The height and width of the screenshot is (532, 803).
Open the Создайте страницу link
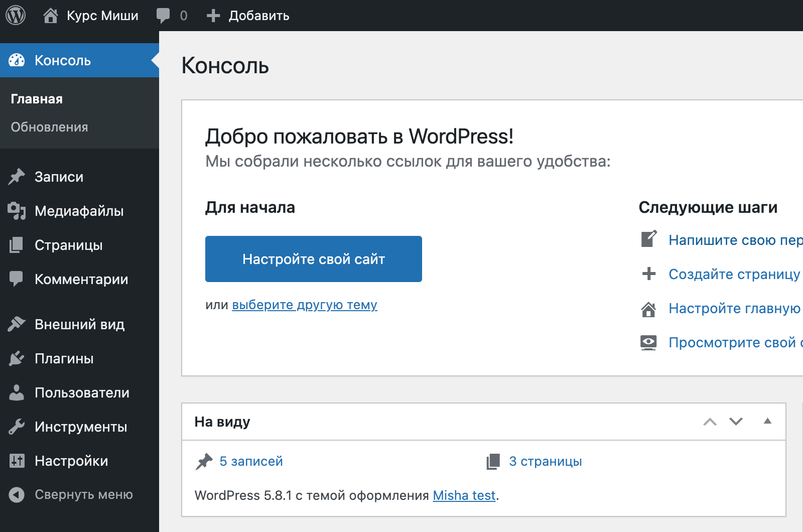click(x=734, y=274)
